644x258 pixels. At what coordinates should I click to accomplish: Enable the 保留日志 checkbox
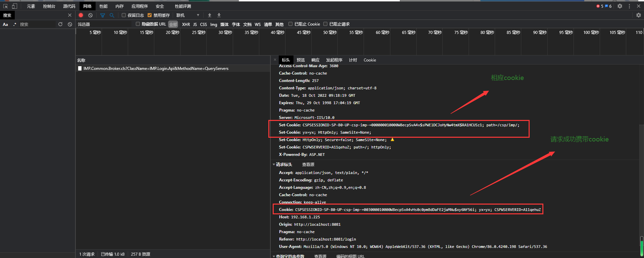[x=124, y=15]
